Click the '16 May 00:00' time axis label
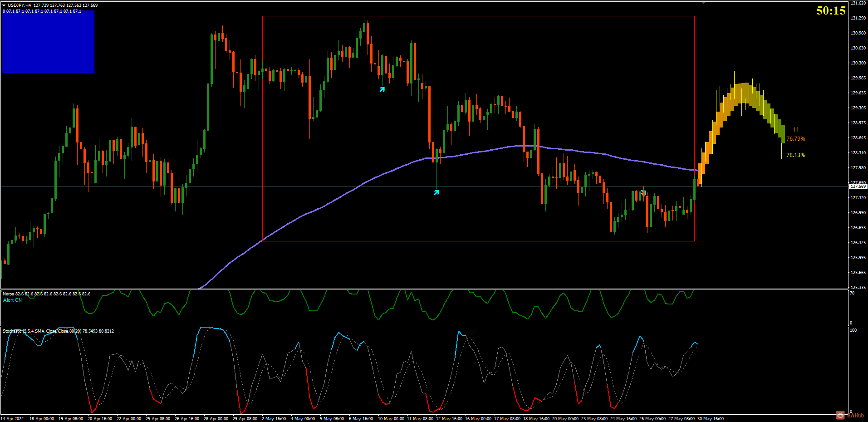 tap(478, 419)
